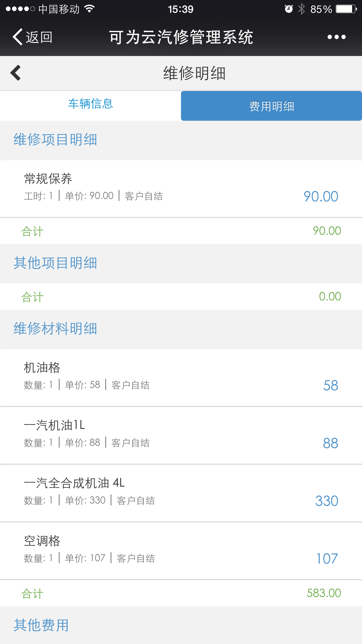The width and height of the screenshot is (362, 644).
Task: Tap the Bluetooth status icon
Action: (301, 9)
